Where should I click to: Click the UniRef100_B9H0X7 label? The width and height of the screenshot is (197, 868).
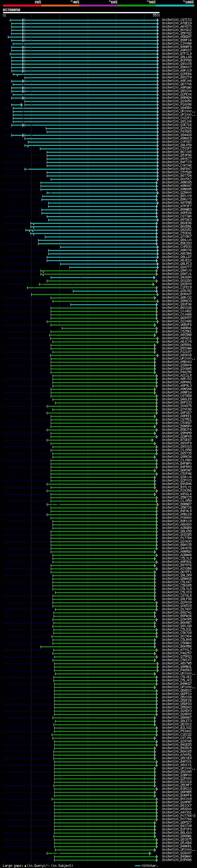click(177, 67)
